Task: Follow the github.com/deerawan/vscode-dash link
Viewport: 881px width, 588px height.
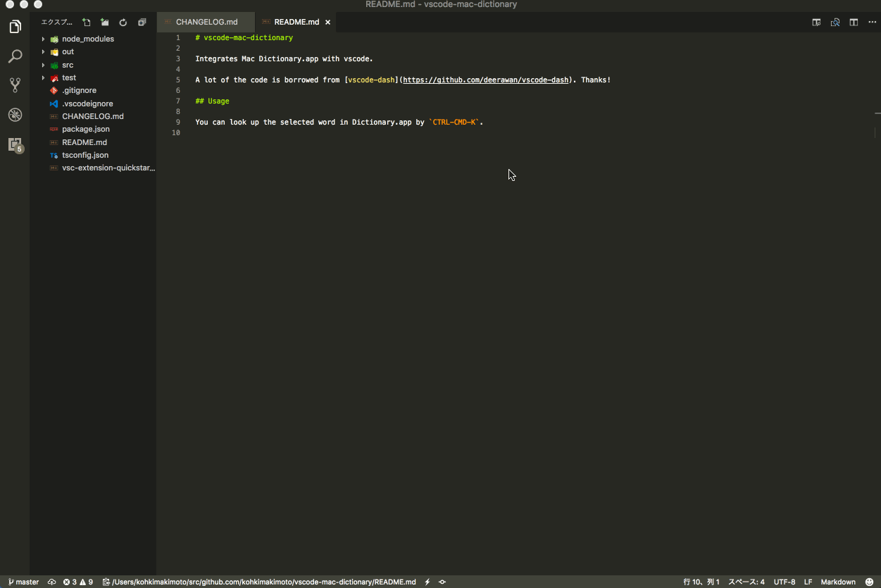Action: pos(485,80)
